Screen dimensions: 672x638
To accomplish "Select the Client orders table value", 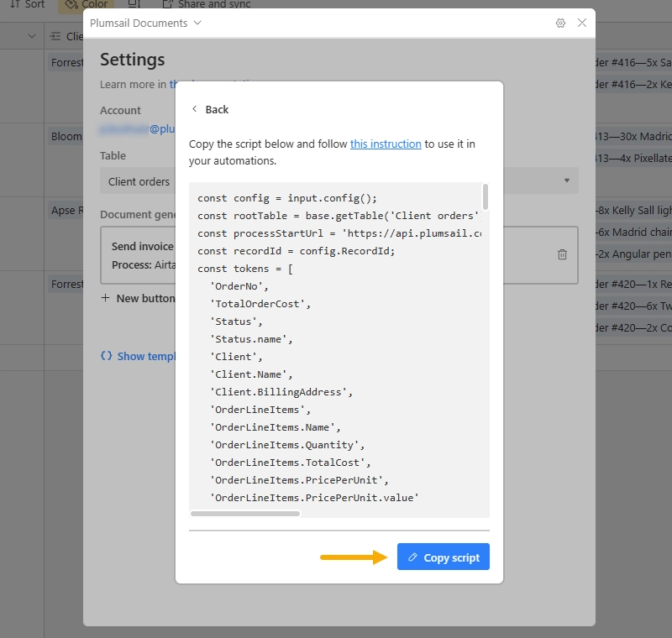I will [x=139, y=181].
